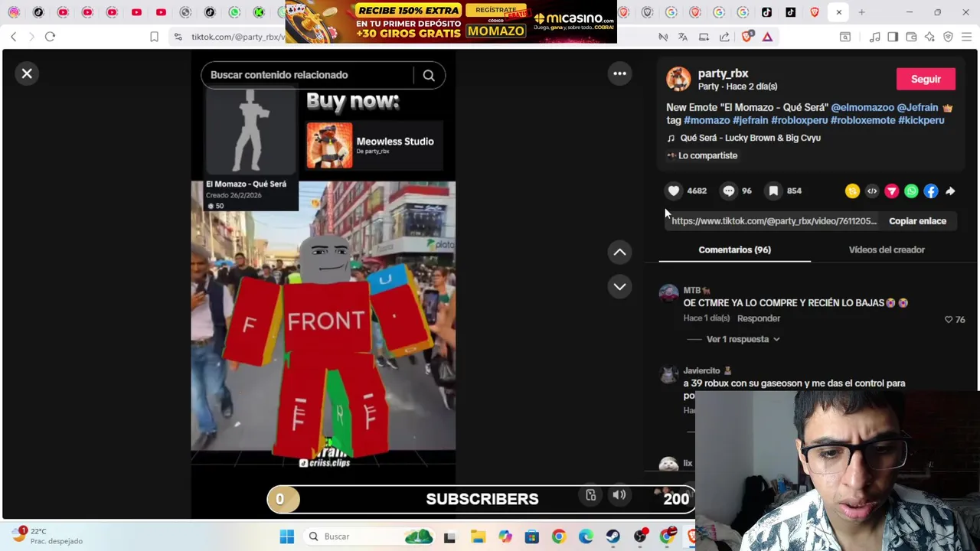Toggle video volume speaker icon
980x551 pixels.
coord(619,495)
